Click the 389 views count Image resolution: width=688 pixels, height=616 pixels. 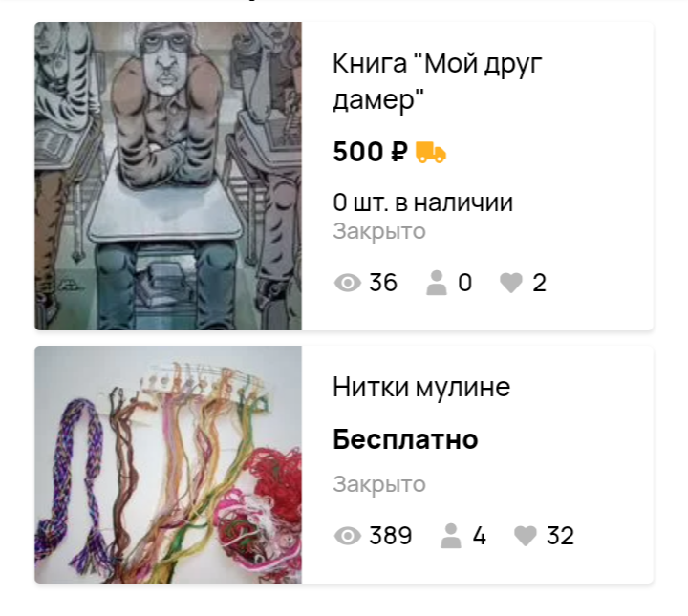pos(391,536)
